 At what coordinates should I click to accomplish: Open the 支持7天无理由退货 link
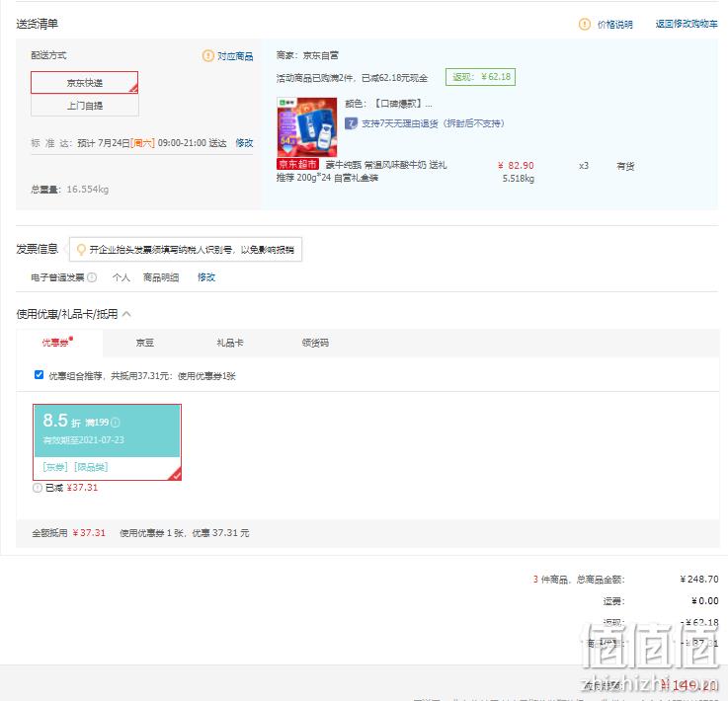point(433,123)
